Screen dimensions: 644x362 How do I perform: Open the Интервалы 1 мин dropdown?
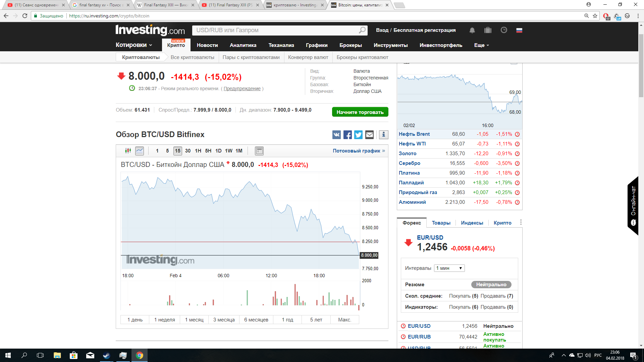449,268
